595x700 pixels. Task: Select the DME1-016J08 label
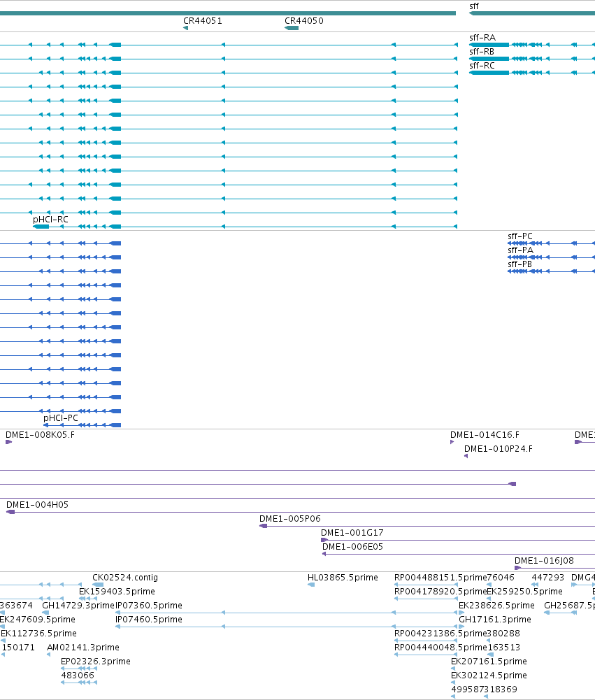(544, 561)
